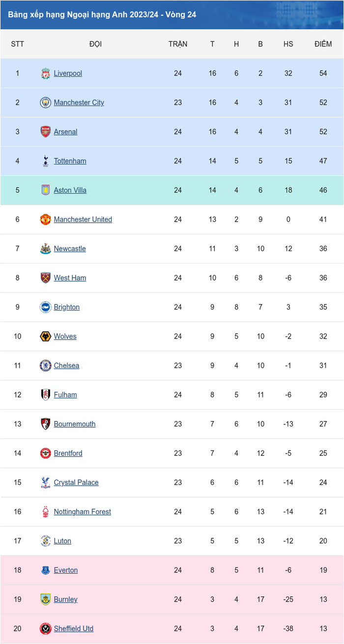Click the Chelsea club crest

tap(46, 365)
